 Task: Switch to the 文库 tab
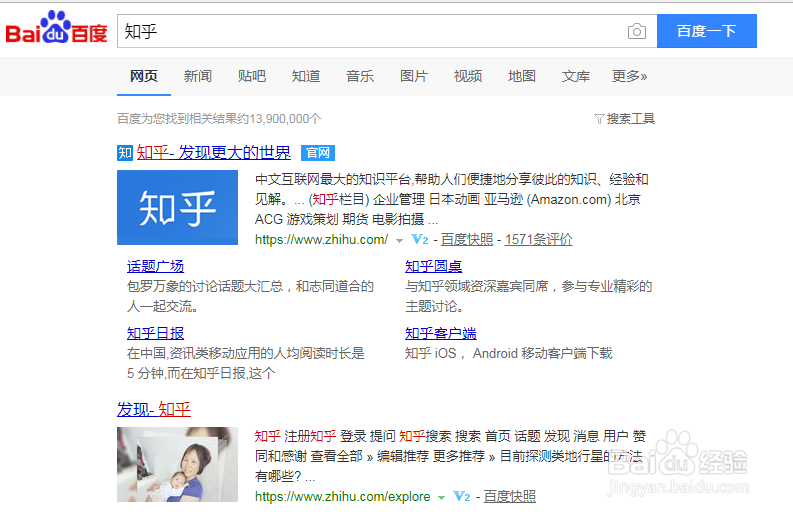point(576,76)
